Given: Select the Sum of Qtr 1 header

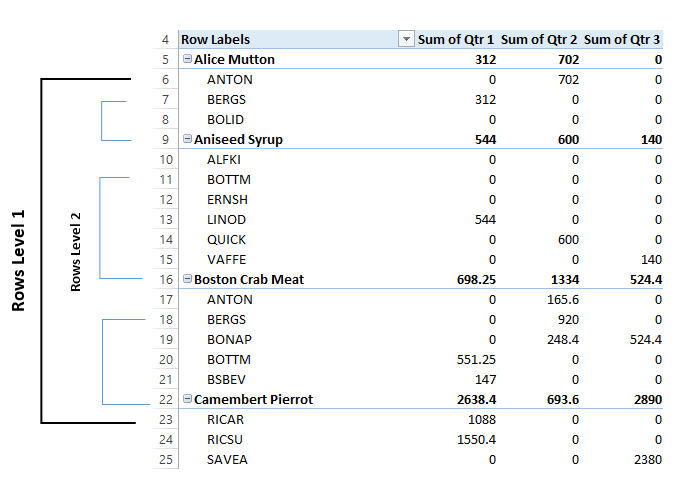Looking at the screenshot, I should pos(456,40).
